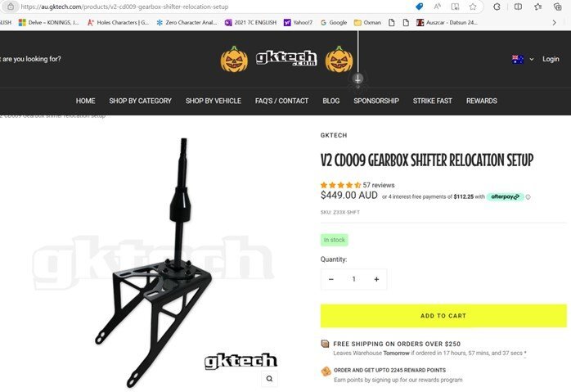Increase quantity with plus button
Screen dimensions: 571x392
click(x=376, y=279)
